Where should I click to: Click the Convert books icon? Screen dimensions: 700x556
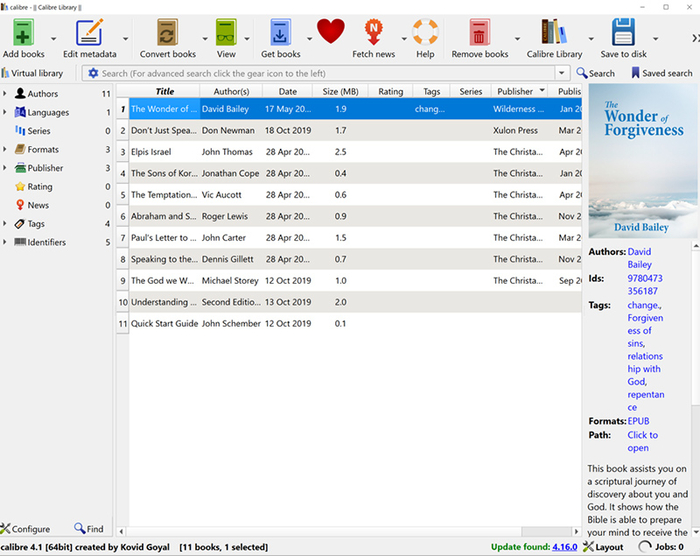coord(167,32)
